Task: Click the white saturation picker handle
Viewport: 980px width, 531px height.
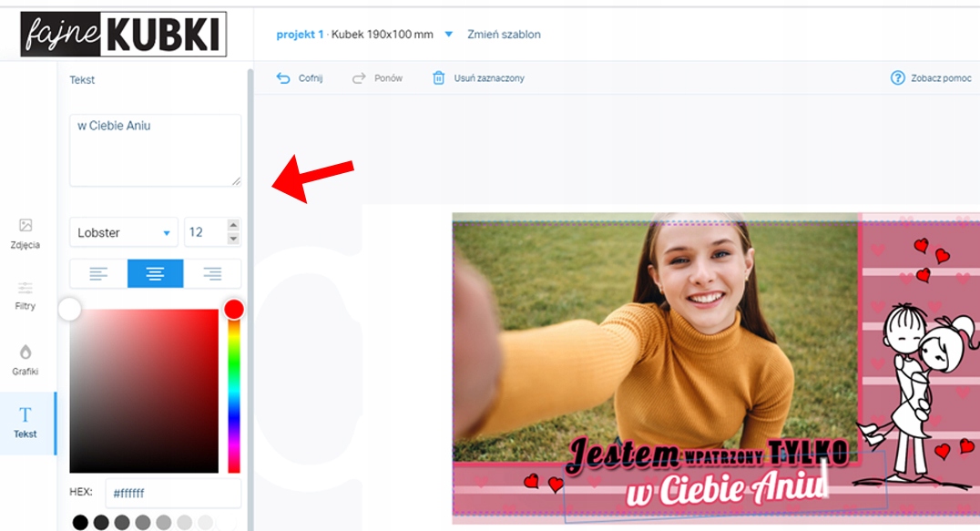Action: coord(69,310)
